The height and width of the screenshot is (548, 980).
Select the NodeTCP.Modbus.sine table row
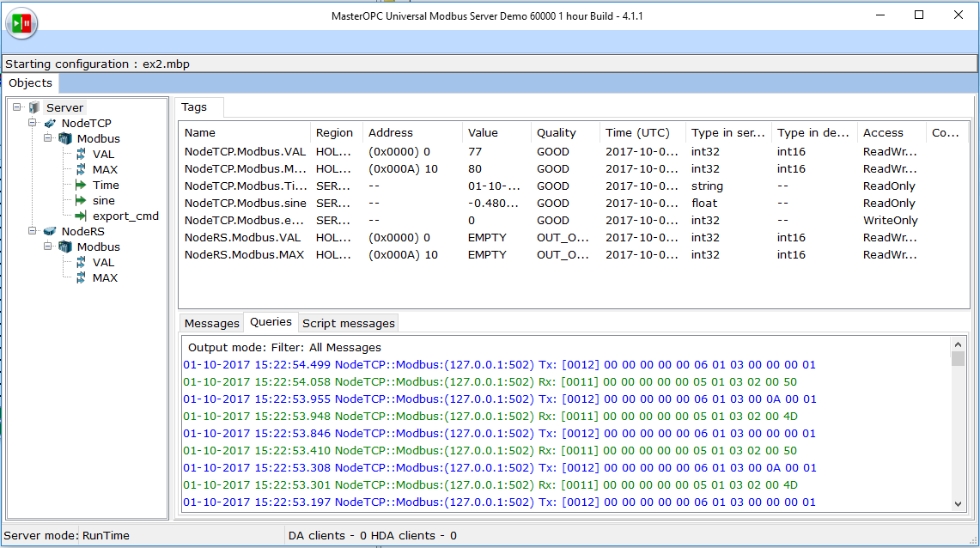click(x=574, y=203)
